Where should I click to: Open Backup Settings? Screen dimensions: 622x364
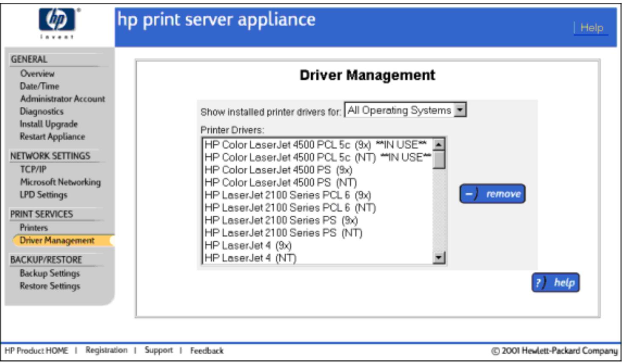pyautogui.click(x=50, y=273)
